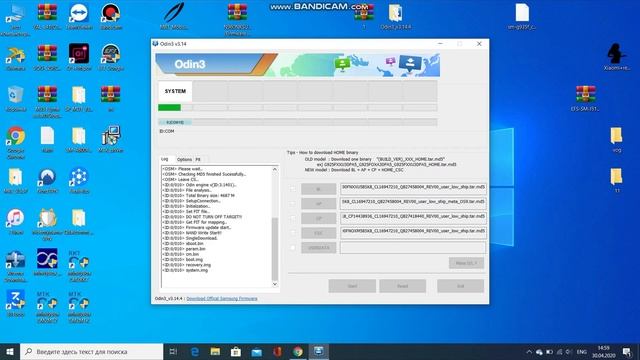Open the Windows Start menu
The image size is (640, 360).
pyautogui.click(x=10, y=351)
